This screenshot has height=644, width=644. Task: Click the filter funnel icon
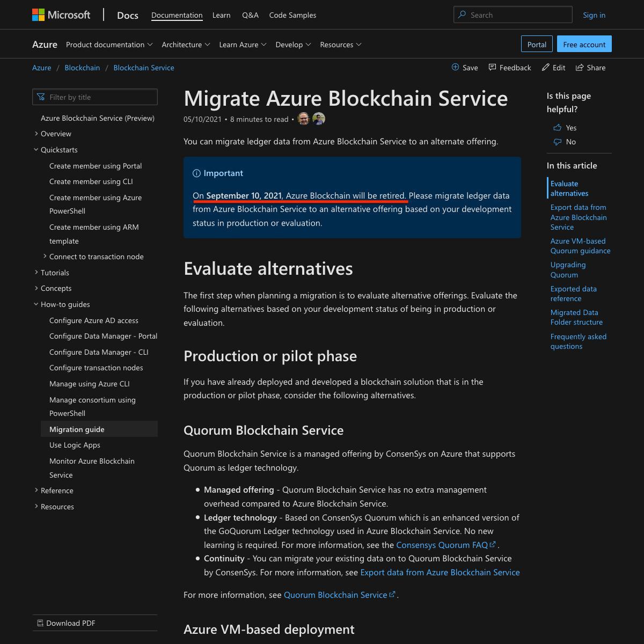[x=41, y=97]
